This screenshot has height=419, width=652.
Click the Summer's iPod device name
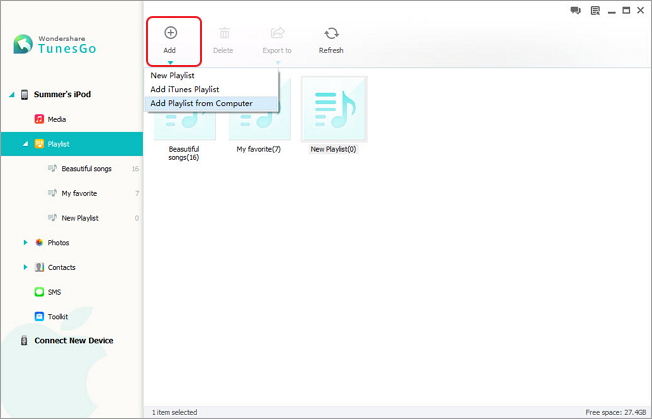(x=62, y=94)
